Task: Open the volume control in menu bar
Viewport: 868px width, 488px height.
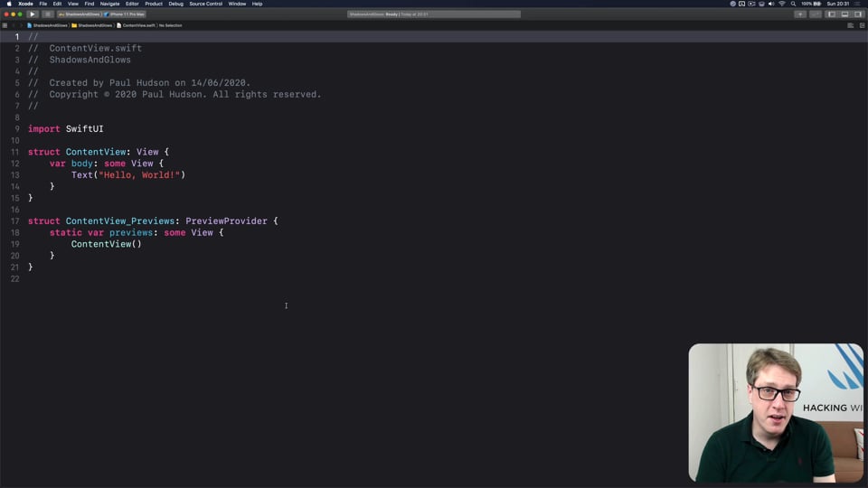Action: (x=771, y=4)
